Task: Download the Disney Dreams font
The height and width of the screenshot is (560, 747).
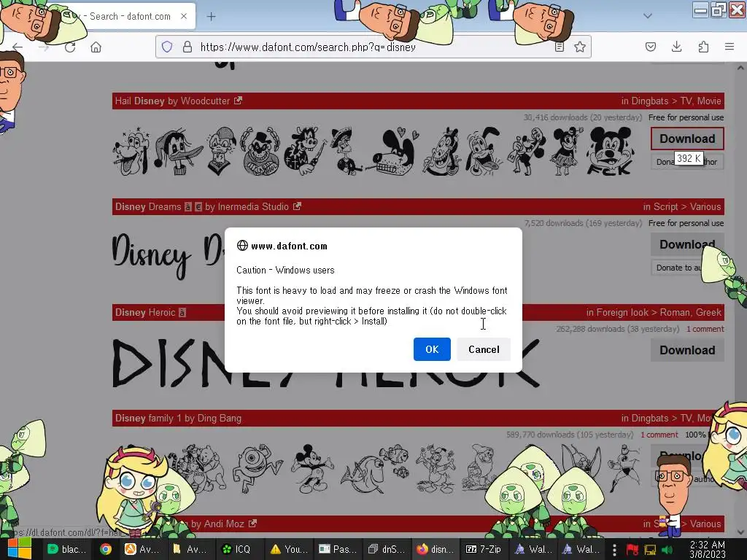Action: click(687, 244)
